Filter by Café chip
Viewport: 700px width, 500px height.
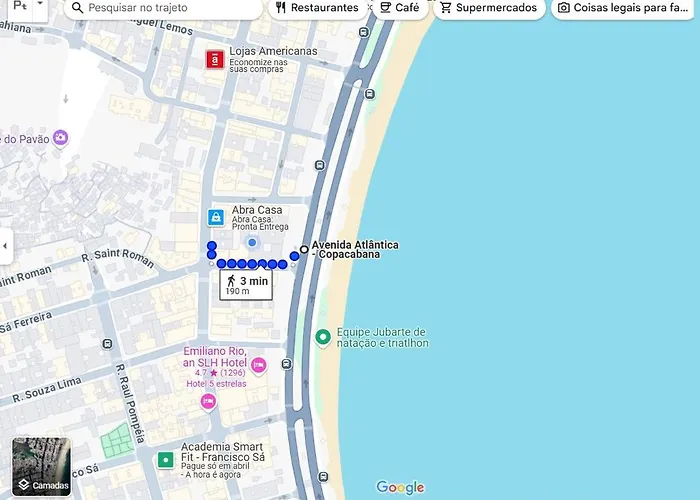pos(400,8)
